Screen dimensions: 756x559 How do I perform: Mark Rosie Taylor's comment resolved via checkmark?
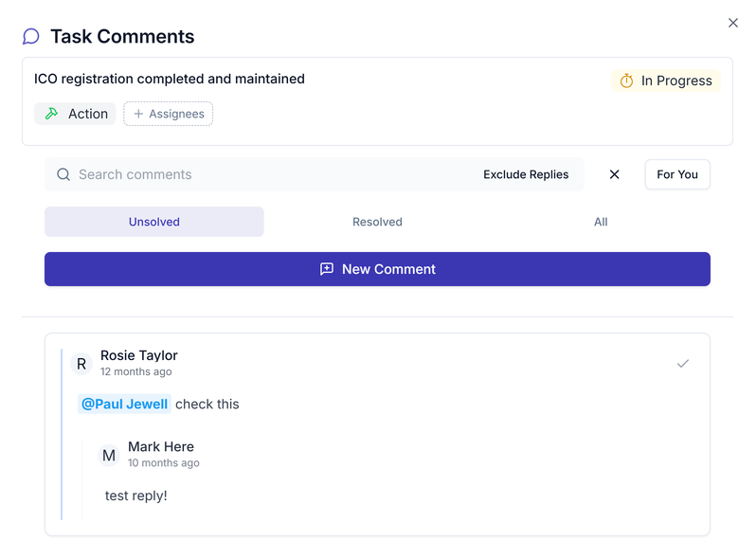tap(683, 364)
